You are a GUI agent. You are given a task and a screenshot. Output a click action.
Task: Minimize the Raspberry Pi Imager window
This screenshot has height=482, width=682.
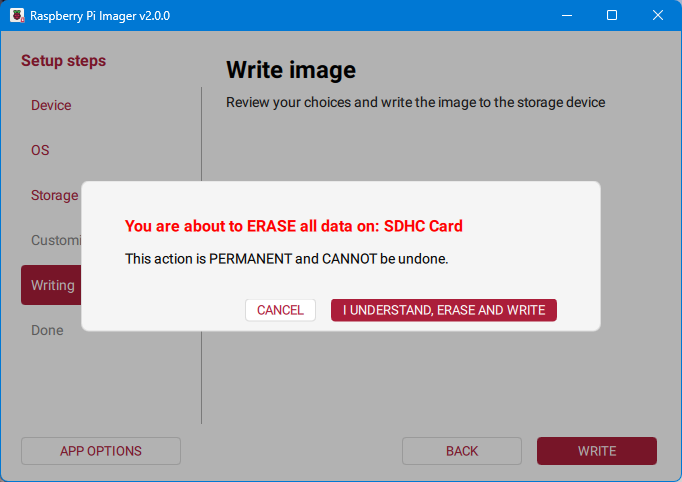[x=567, y=15]
